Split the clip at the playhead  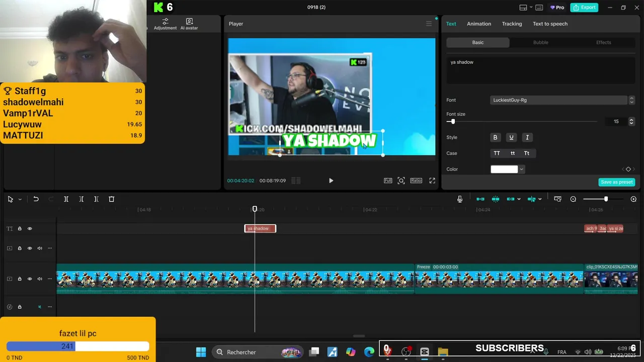[66, 199]
